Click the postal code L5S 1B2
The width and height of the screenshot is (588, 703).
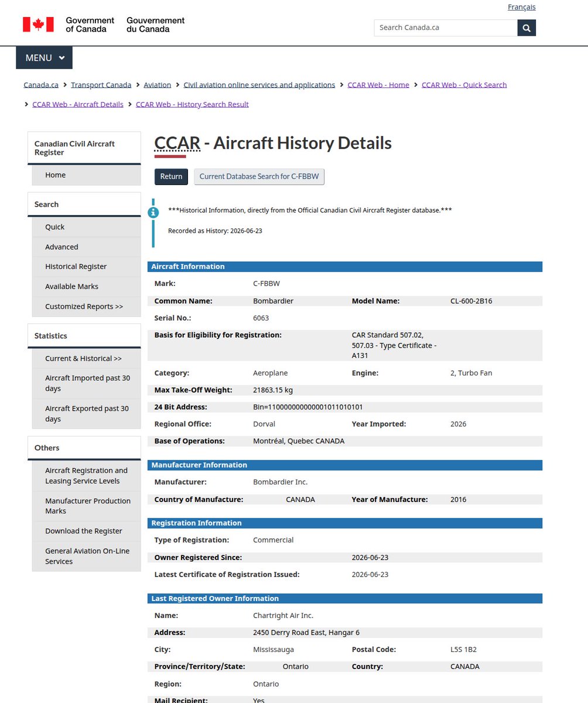[x=463, y=650]
